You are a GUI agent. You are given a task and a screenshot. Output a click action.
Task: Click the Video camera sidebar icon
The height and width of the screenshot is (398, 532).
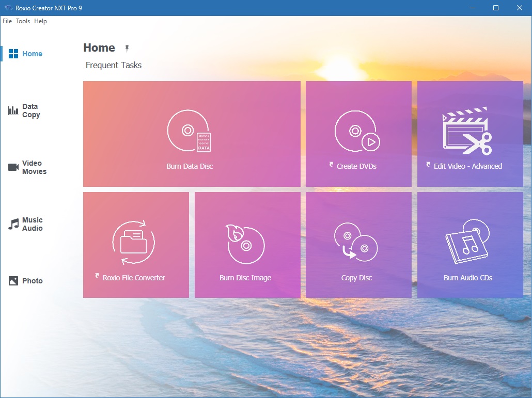13,167
